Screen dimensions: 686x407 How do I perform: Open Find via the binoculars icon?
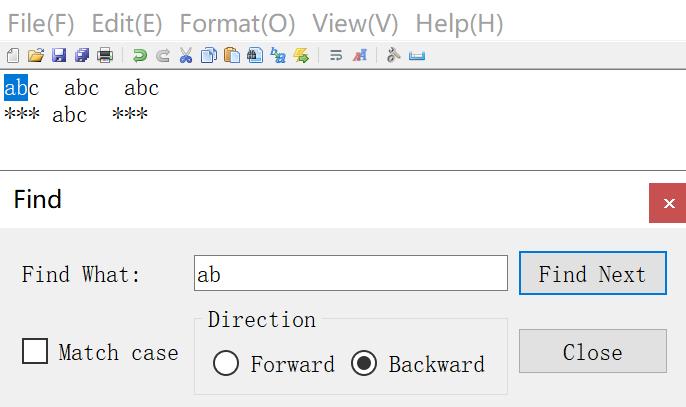pos(255,56)
